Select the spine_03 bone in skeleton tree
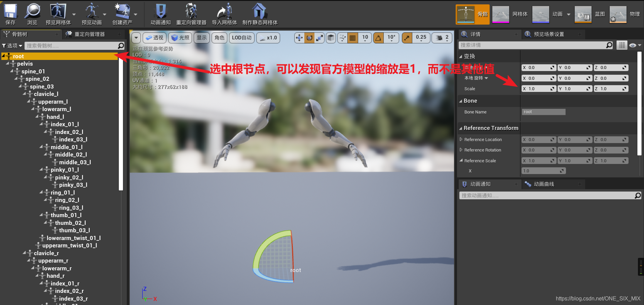644x305 pixels. (x=41, y=86)
